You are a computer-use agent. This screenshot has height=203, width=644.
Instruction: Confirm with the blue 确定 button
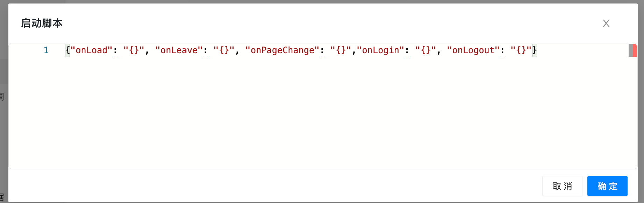coord(607,186)
